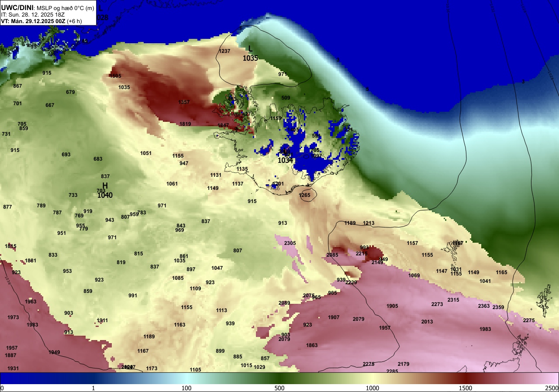Click the height value 1213
This screenshot has width=559, height=392.
point(369,223)
